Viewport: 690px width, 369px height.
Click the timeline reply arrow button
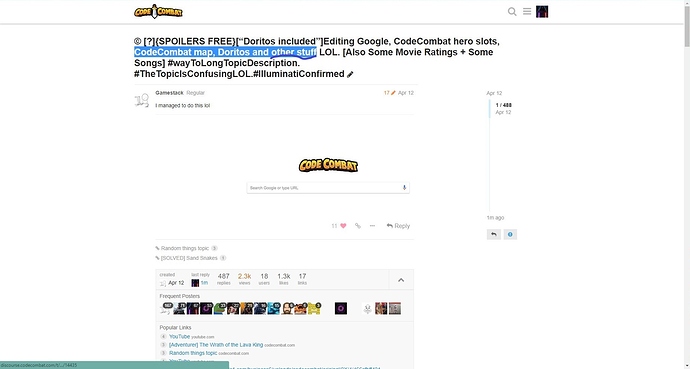pyautogui.click(x=493, y=234)
